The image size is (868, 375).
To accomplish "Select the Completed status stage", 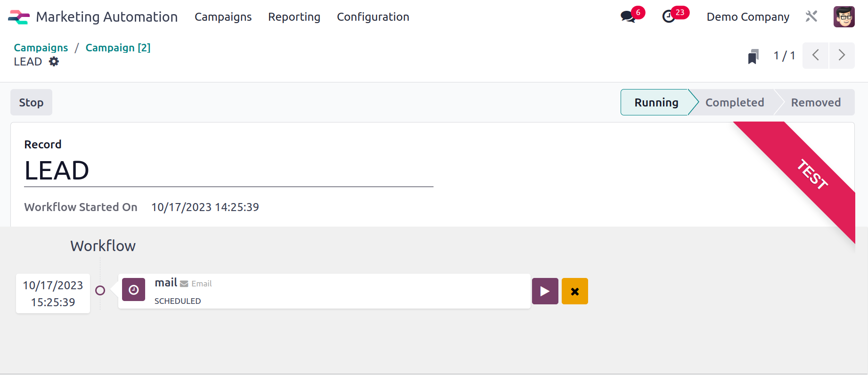I will pyautogui.click(x=734, y=102).
